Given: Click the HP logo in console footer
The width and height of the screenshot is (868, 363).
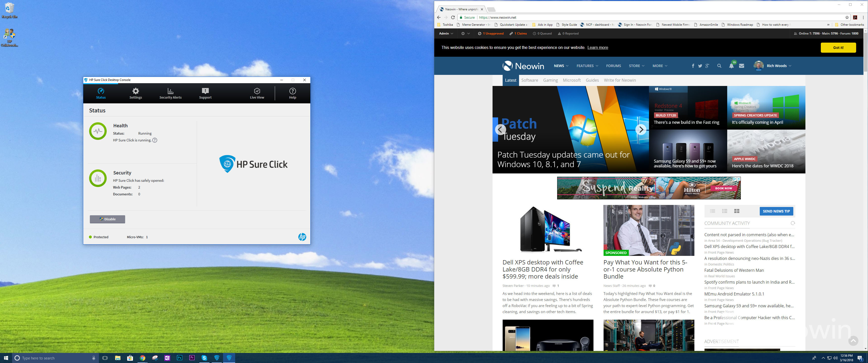Looking at the screenshot, I should tap(302, 237).
